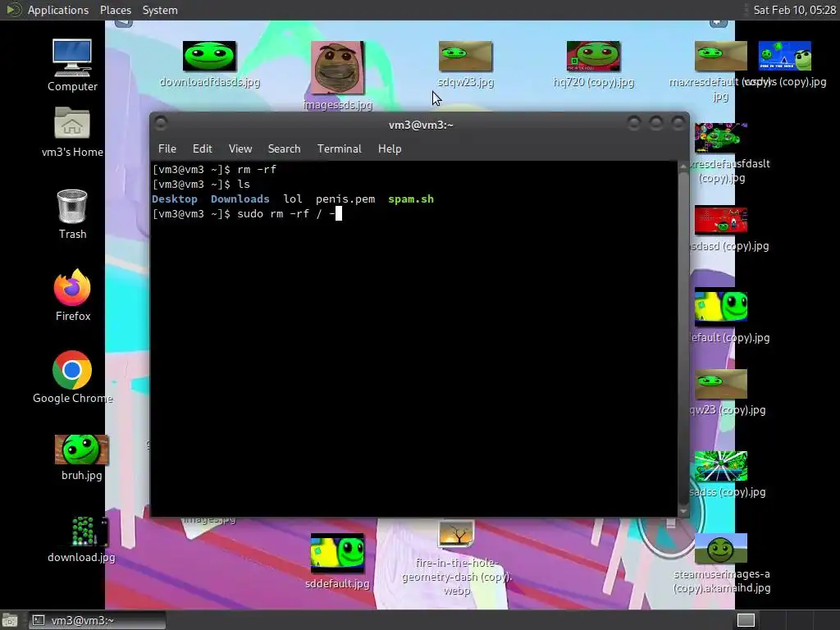The width and height of the screenshot is (840, 630).
Task: Click the terminal title vm3@vm3:~
Action: 421,125
